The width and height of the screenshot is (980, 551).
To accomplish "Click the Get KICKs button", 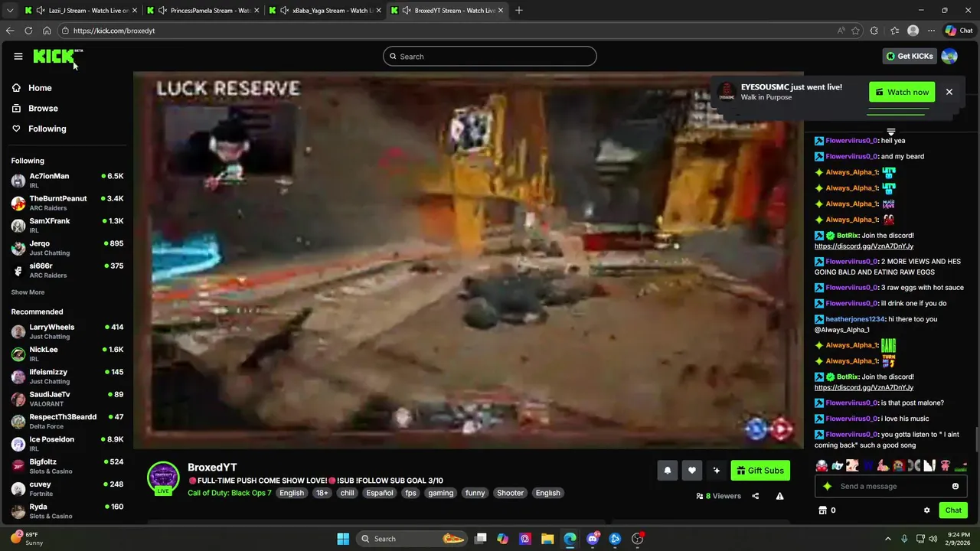I will pos(910,56).
